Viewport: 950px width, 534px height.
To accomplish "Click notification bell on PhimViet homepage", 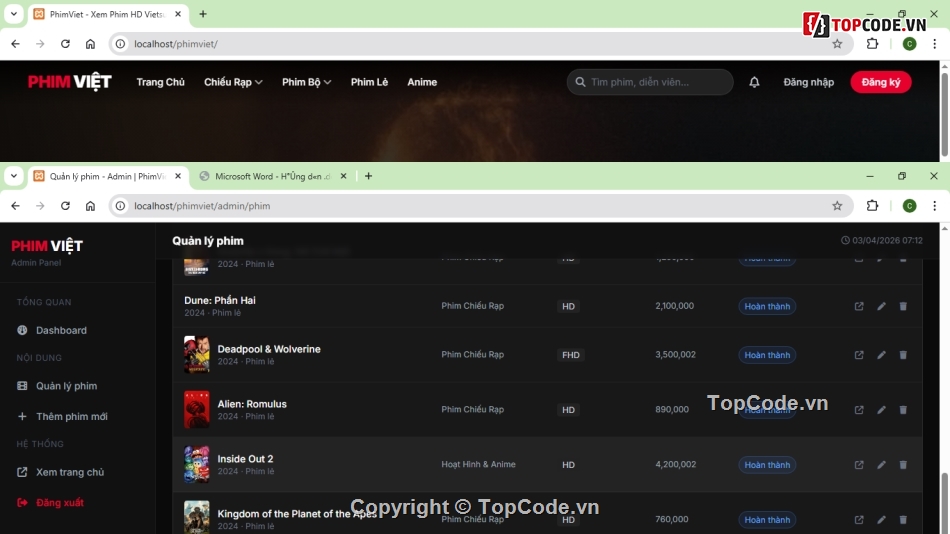I will tap(754, 82).
